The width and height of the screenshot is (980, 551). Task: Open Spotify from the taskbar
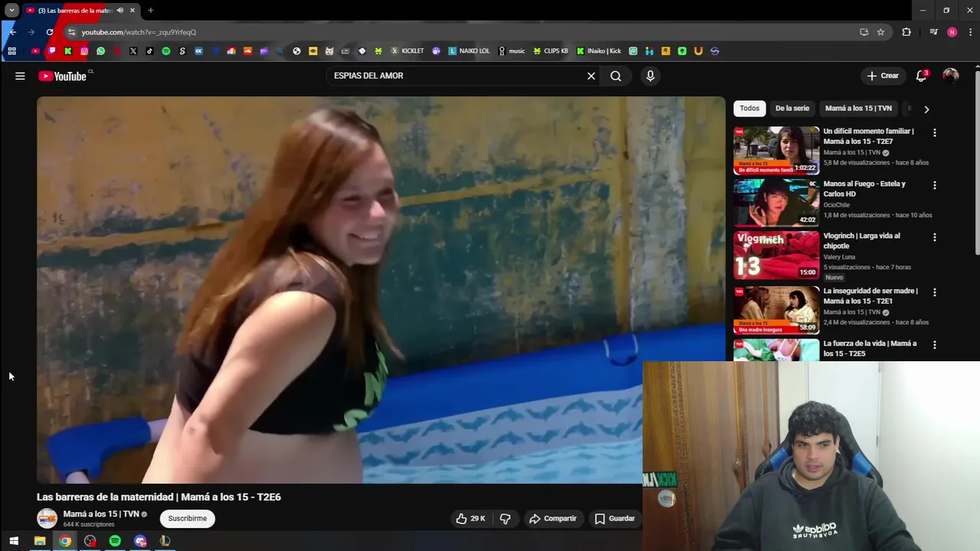pos(115,541)
